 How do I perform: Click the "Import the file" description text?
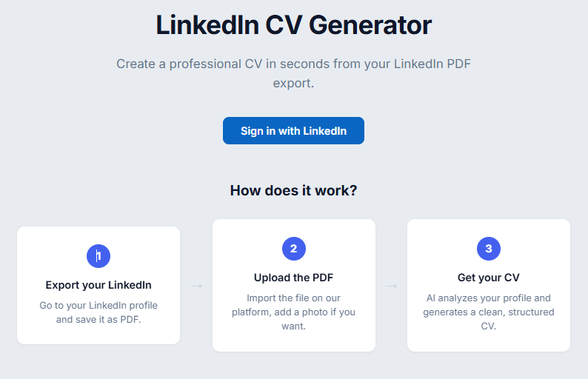coord(294,312)
